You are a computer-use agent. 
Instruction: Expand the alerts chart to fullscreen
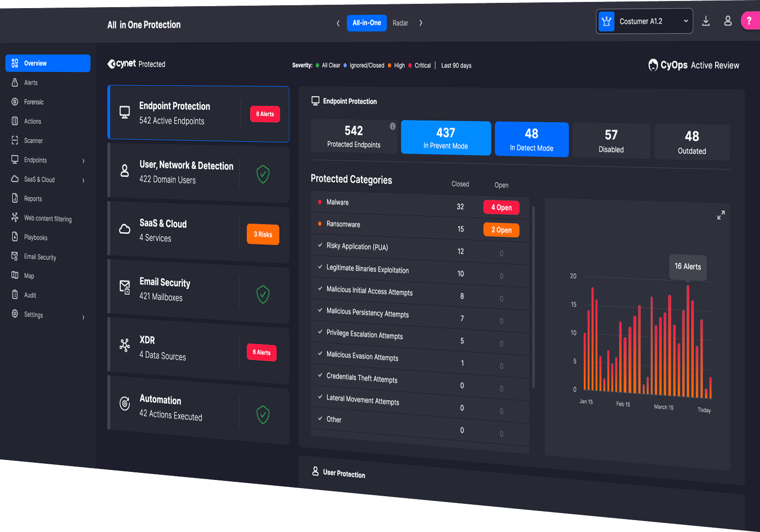click(720, 215)
